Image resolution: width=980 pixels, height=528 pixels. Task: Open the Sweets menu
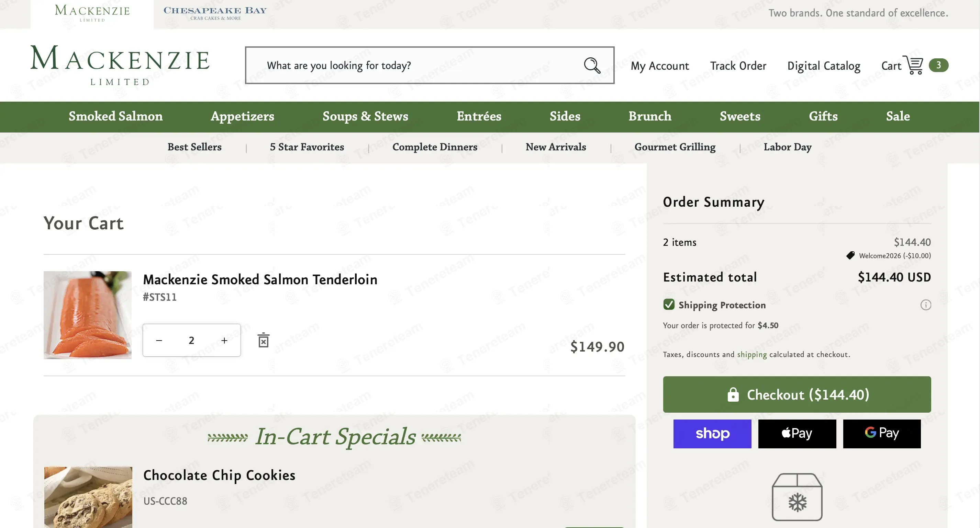tap(740, 116)
